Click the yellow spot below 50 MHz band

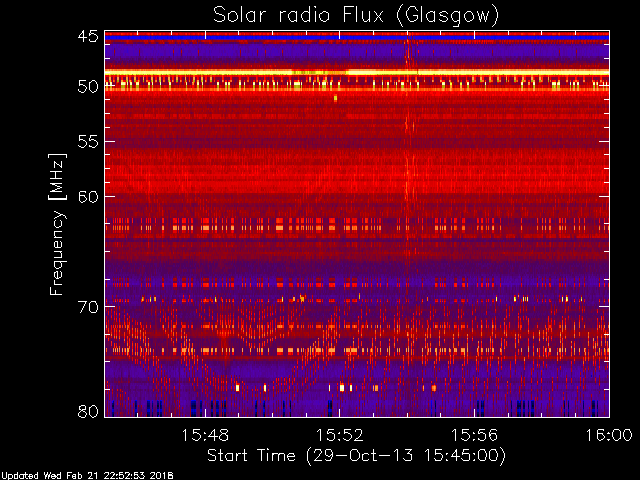(x=336, y=98)
